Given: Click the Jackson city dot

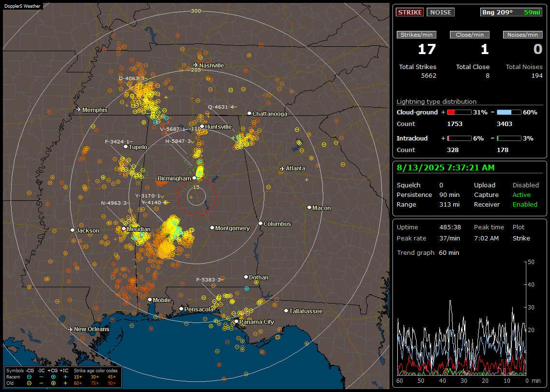Looking at the screenshot, I should (x=72, y=230).
